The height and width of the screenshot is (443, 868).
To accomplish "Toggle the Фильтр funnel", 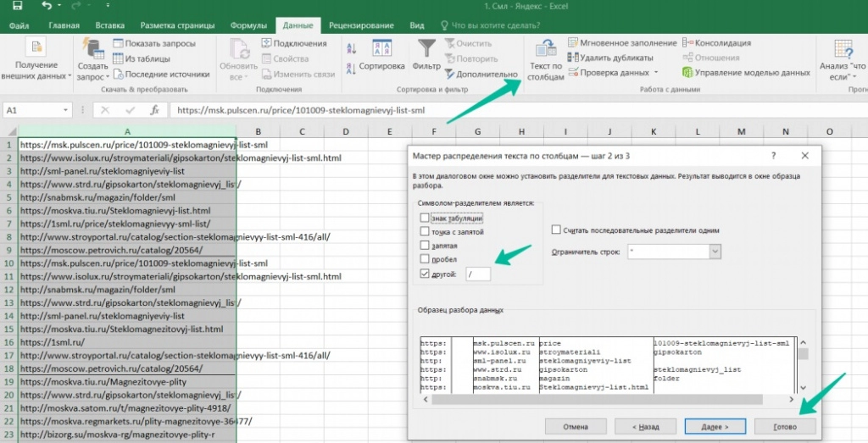I will click(x=426, y=55).
